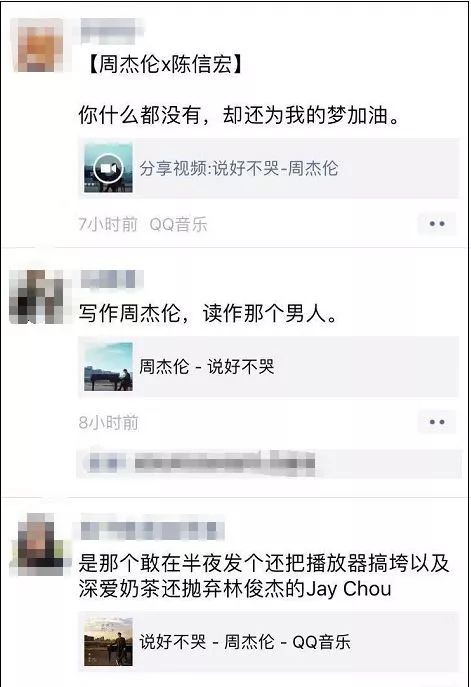This screenshot has height=687, width=471.
Task: Open the more menu on the 7小时前 post
Action: click(437, 224)
